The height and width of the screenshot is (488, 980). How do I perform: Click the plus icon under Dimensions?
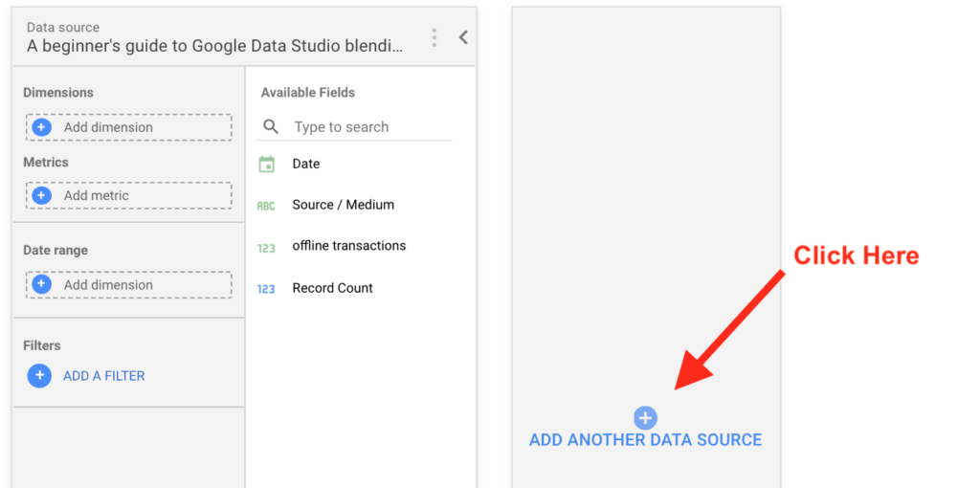point(41,127)
